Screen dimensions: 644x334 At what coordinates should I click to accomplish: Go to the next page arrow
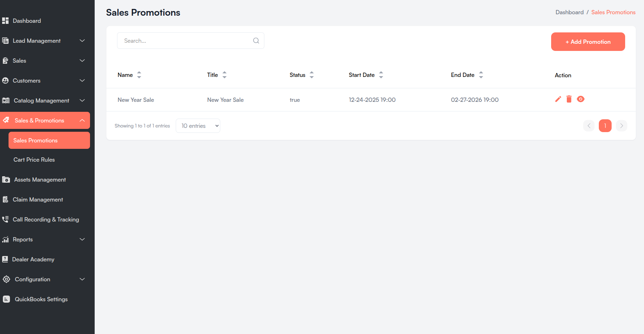(622, 126)
